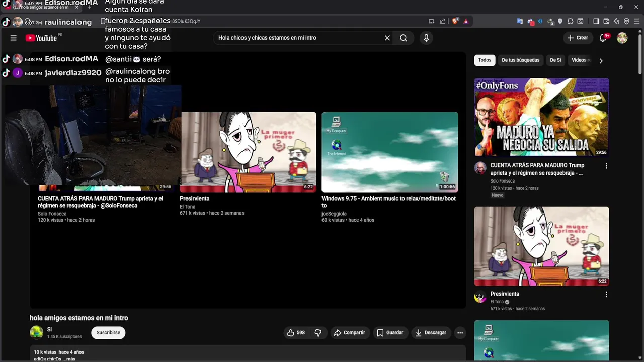Open more actions three-dot menu
644x362 pixels.
pyautogui.click(x=460, y=333)
